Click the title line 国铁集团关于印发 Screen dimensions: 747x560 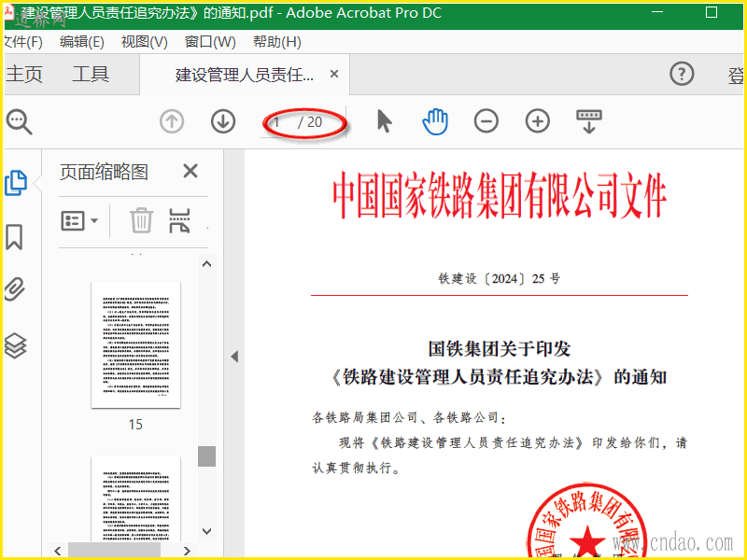tap(500, 348)
